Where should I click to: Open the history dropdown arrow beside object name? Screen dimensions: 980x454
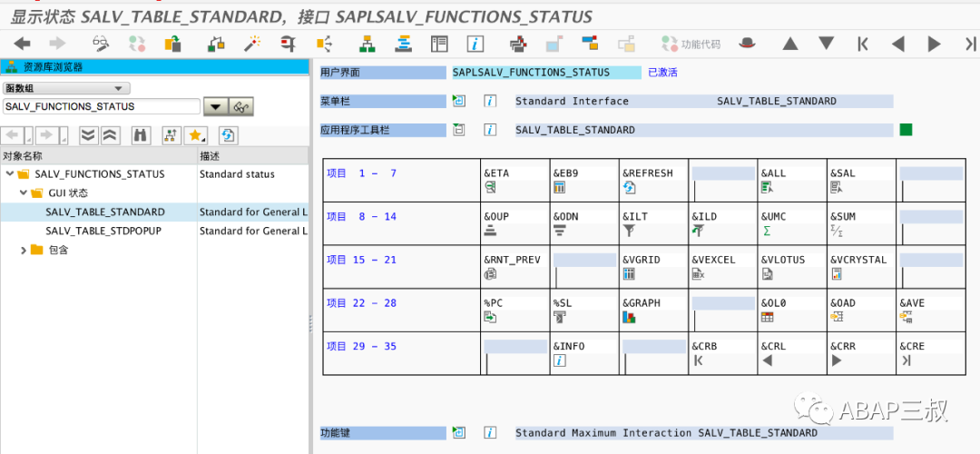216,107
